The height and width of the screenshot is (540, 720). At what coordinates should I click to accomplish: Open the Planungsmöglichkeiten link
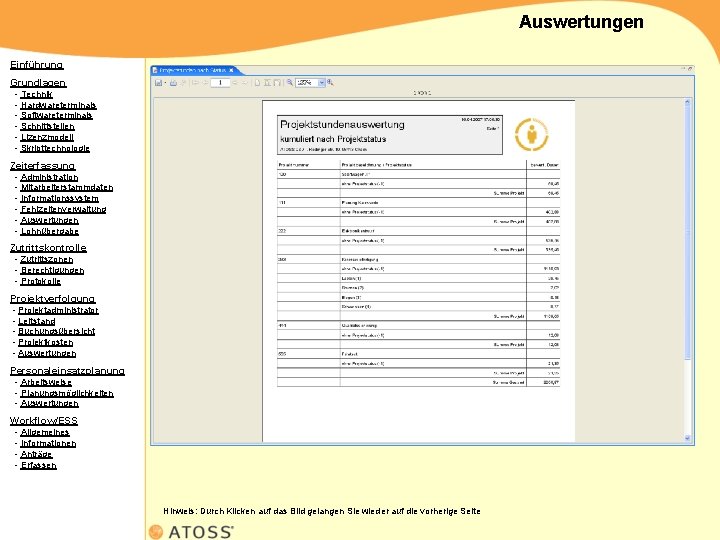tap(67, 393)
